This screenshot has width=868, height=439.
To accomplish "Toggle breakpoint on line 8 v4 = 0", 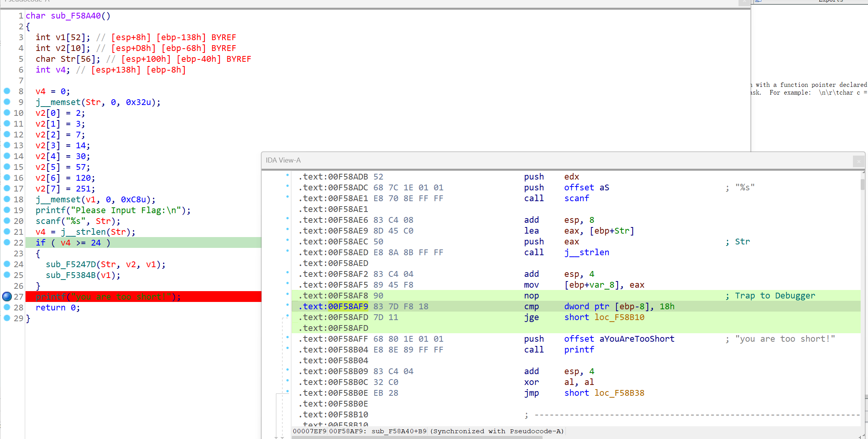I will click(7, 91).
